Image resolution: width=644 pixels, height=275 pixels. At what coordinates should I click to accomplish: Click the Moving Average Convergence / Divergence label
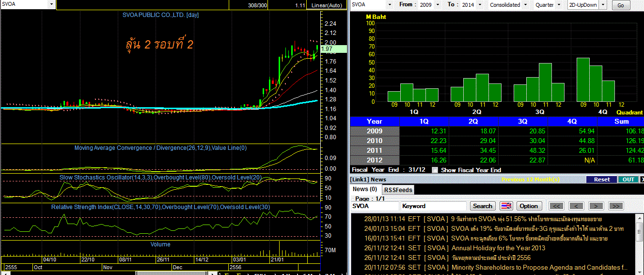pos(160,148)
